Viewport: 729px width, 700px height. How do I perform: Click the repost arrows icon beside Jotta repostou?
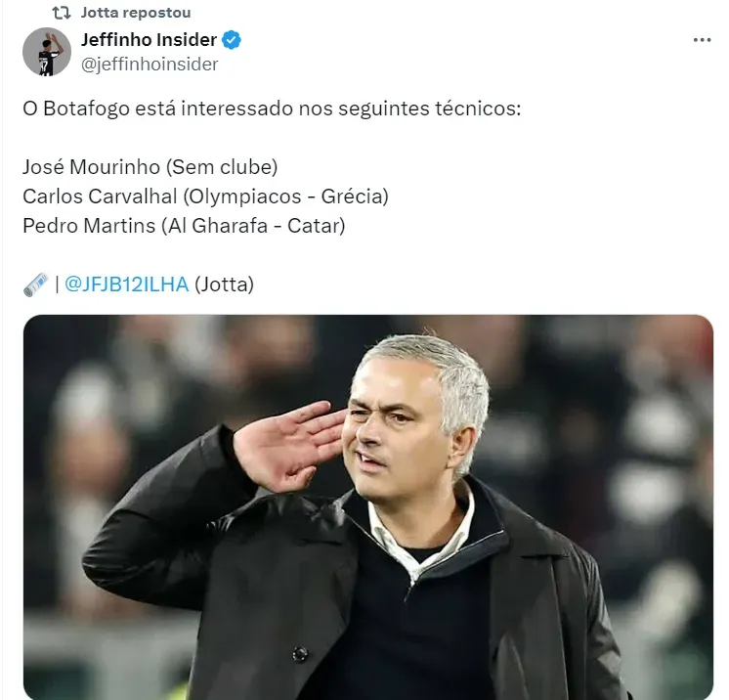tap(62, 13)
